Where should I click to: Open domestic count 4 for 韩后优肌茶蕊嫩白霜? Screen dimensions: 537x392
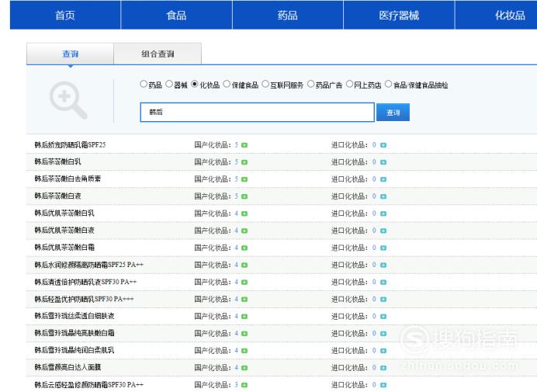point(237,248)
